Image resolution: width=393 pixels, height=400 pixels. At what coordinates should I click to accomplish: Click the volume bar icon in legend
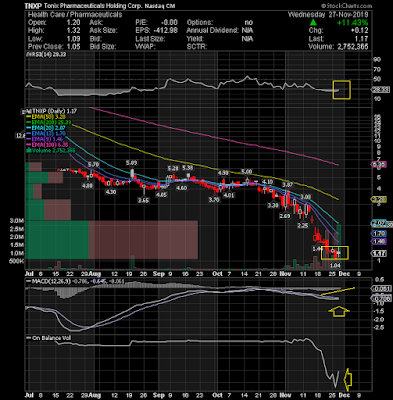[28, 151]
